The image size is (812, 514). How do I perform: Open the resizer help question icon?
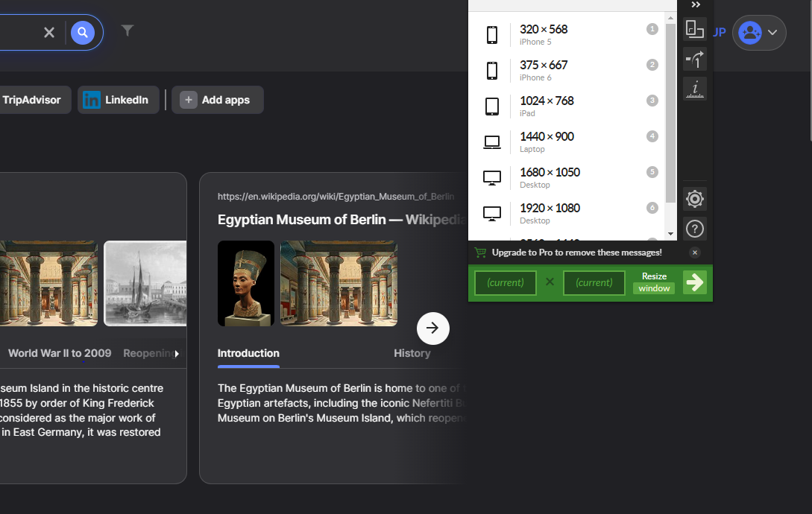point(694,229)
